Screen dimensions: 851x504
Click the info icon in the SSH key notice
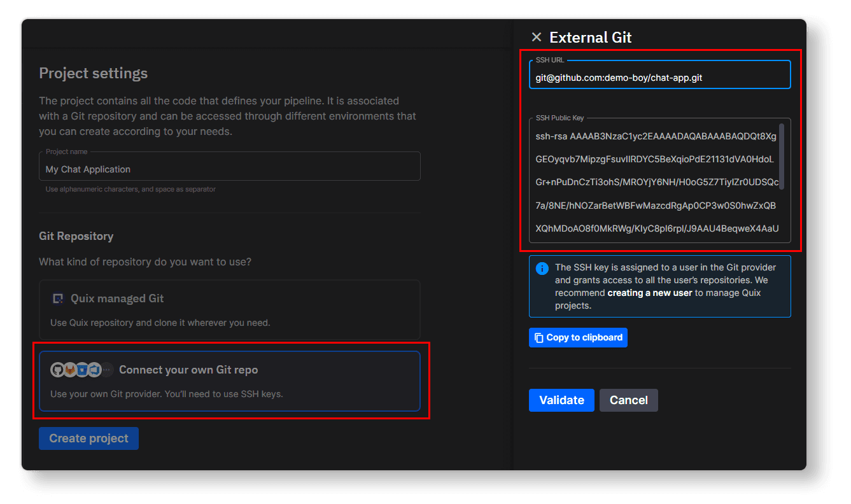click(542, 268)
